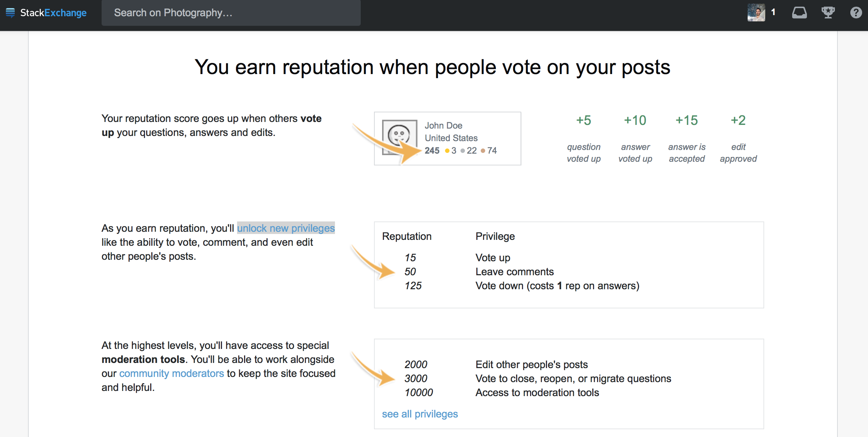
Task: Click the John Doe smiley avatar
Action: (x=399, y=136)
